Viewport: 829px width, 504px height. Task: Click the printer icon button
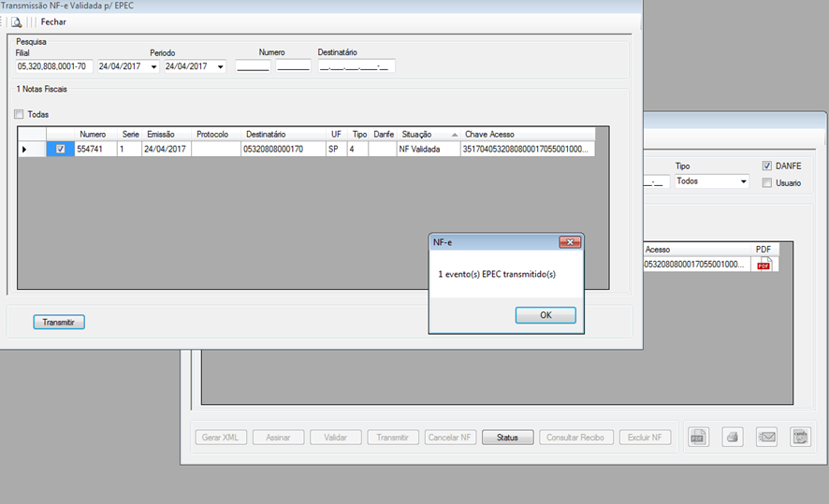(733, 437)
